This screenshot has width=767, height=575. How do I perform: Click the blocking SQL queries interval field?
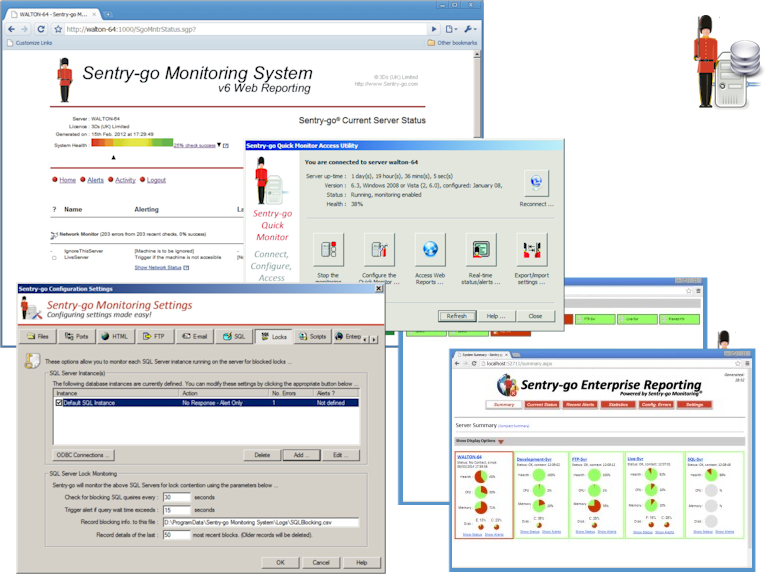[177, 497]
